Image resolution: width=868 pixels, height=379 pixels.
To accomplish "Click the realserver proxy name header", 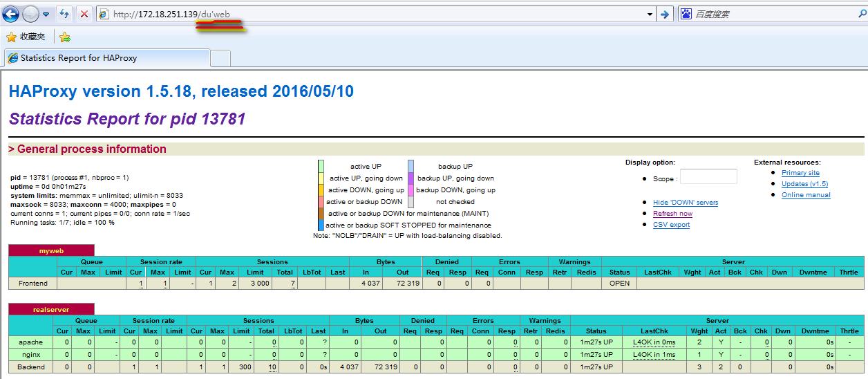I will click(x=51, y=309).
